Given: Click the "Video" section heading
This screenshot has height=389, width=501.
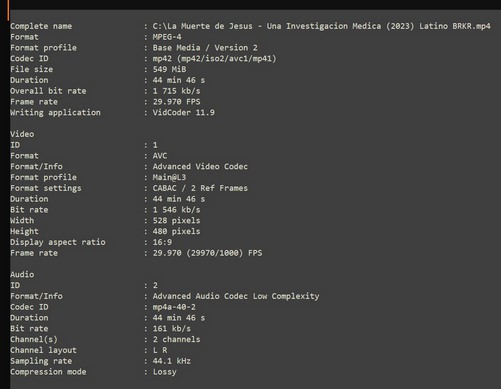Looking at the screenshot, I should pos(22,134).
